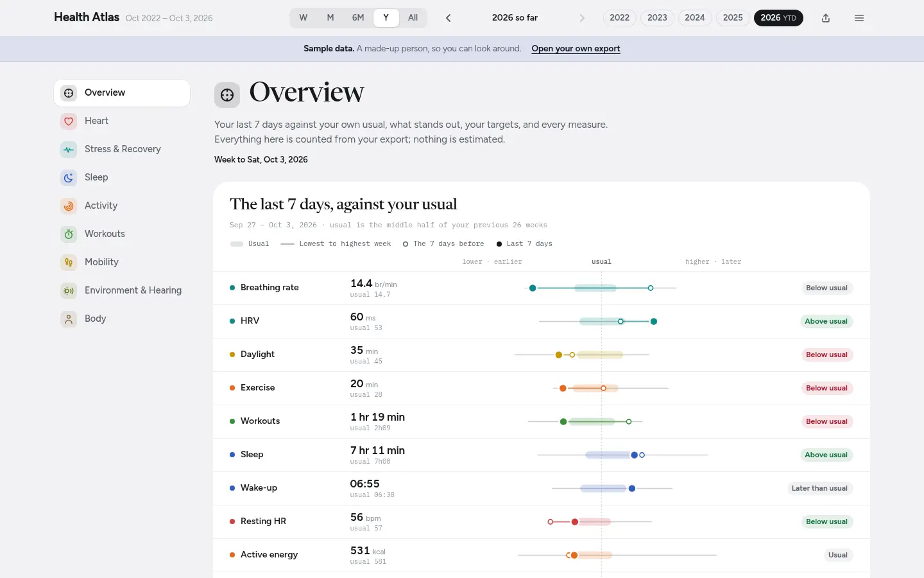Select the W week range toggle
The width and height of the screenshot is (924, 578).
[x=304, y=18]
